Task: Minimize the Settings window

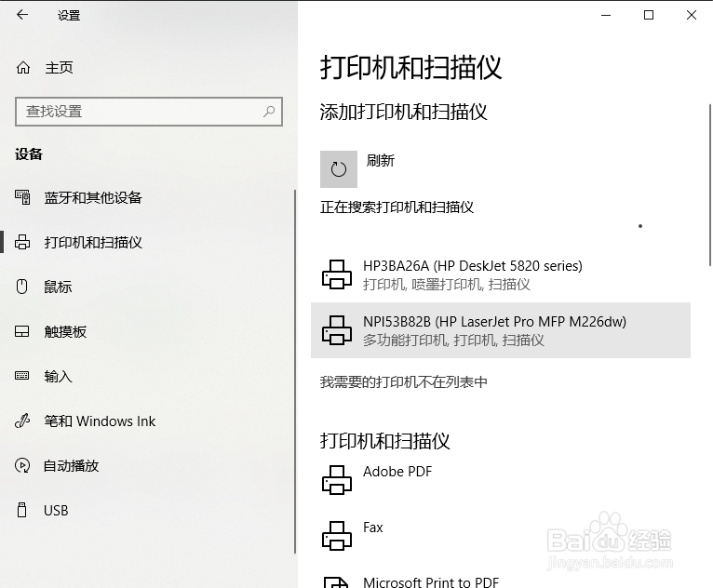Action: pyautogui.click(x=606, y=15)
